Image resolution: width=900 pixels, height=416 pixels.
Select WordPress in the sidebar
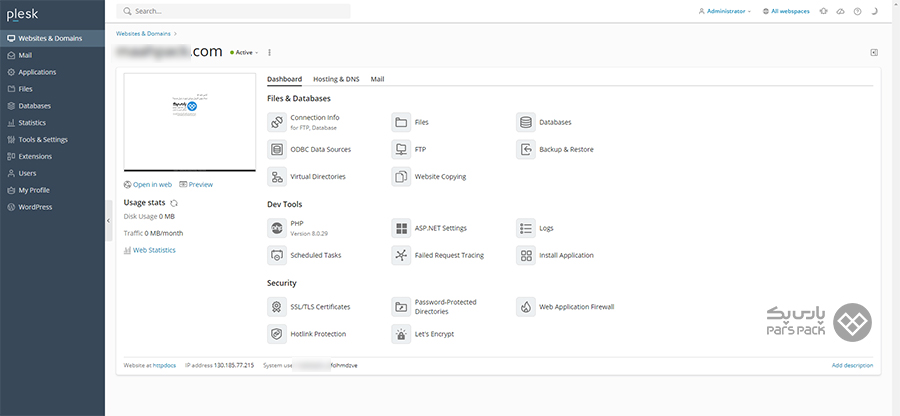52,207
